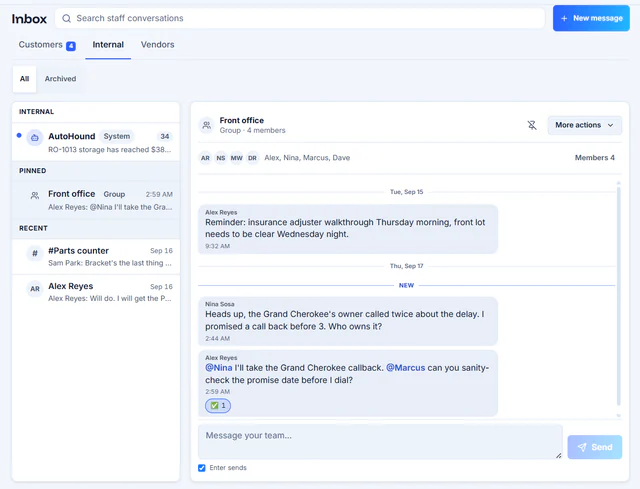
Task: Open the Alex Reyes direct conversation
Action: coord(96,292)
